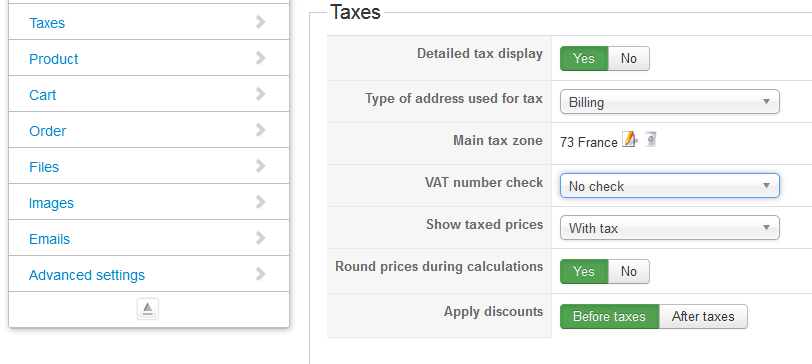Select Before taxes for Apply discounts
Viewport: 812px width, 364px height.
tap(610, 316)
